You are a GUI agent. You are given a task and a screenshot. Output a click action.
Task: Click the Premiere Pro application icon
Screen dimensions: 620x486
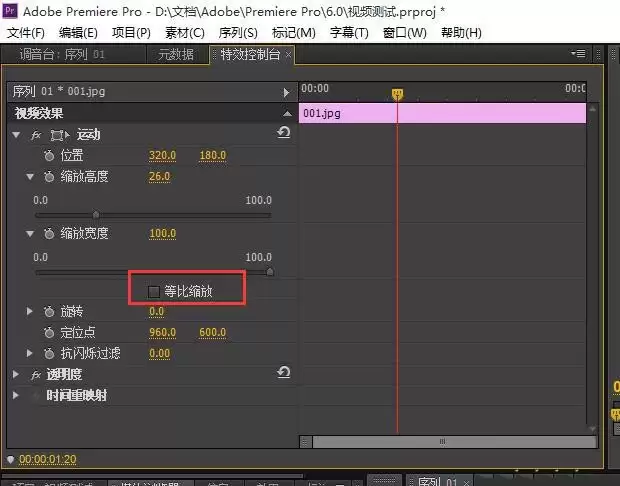click(x=9, y=10)
